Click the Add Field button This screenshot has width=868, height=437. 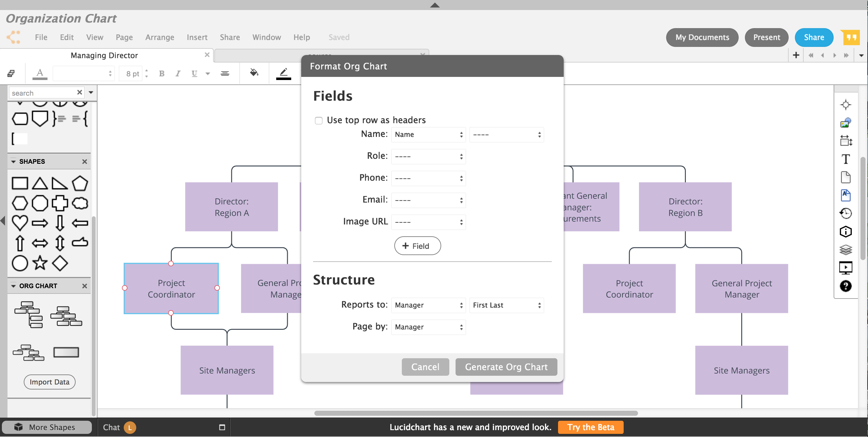coord(417,246)
